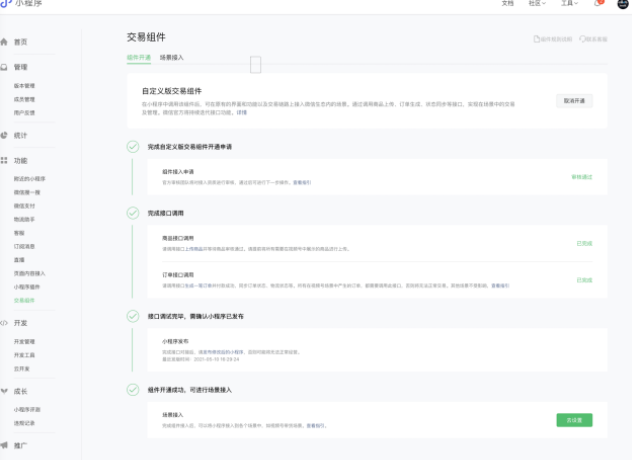
Task: Switch to the 场景接入 tab
Action: click(x=172, y=58)
